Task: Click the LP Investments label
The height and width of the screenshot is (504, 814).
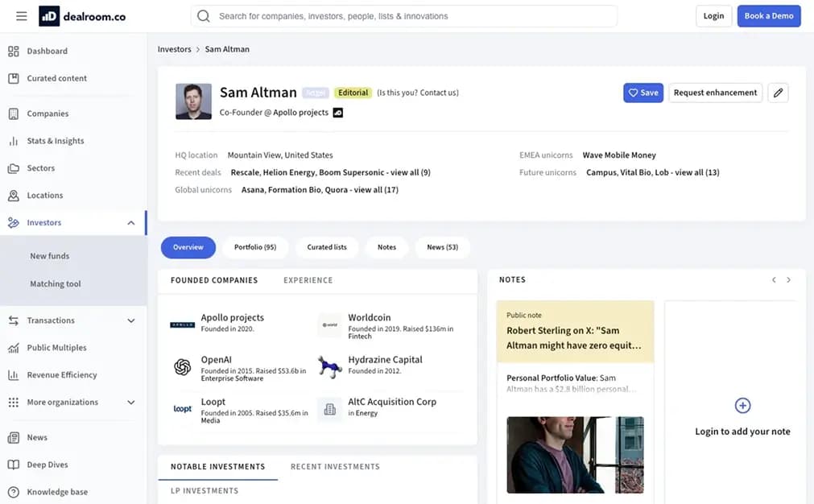Action: [205, 491]
